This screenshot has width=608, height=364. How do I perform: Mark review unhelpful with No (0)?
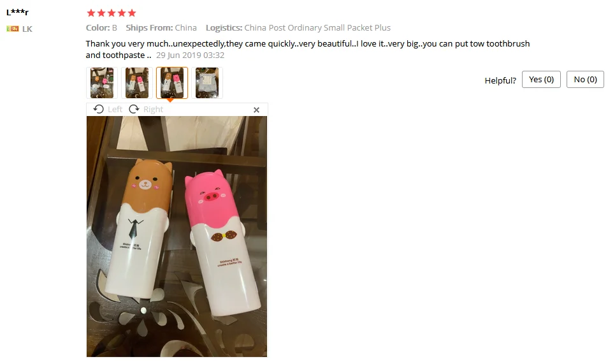tap(585, 80)
